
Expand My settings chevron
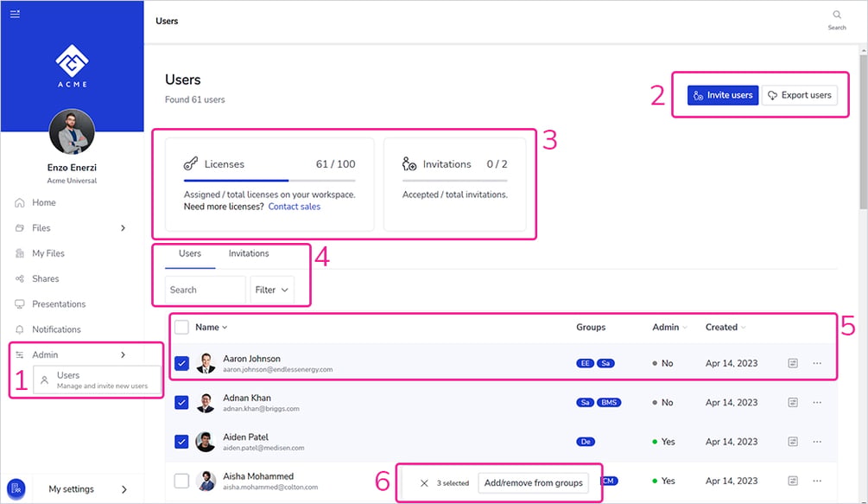124,489
